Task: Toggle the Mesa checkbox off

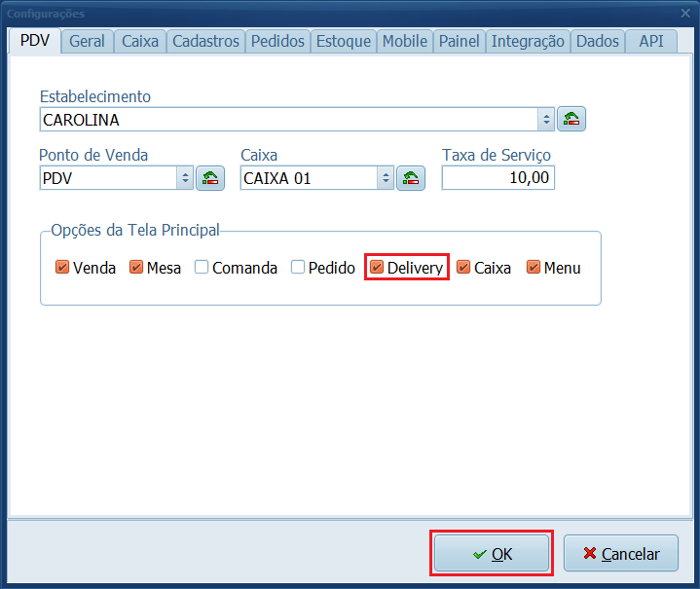Action: click(x=136, y=268)
